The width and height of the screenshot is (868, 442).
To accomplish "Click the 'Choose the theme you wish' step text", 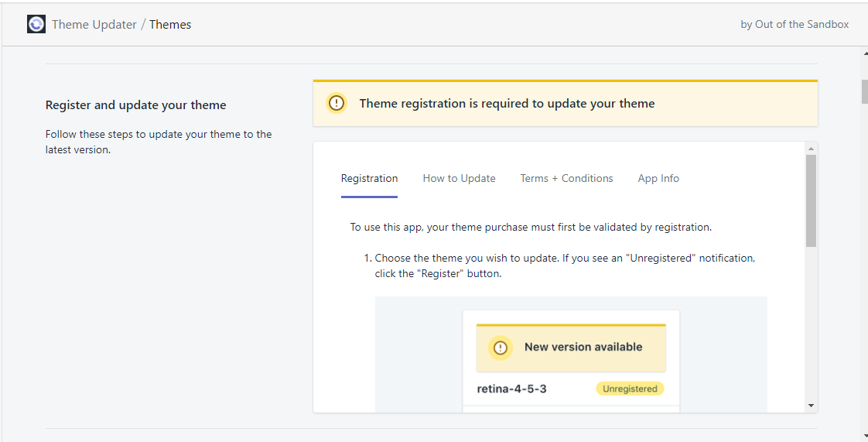I will click(x=565, y=266).
